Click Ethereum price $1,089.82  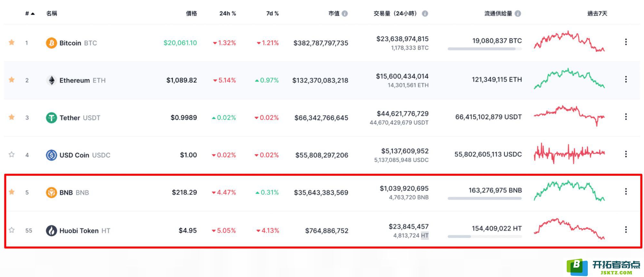[182, 80]
